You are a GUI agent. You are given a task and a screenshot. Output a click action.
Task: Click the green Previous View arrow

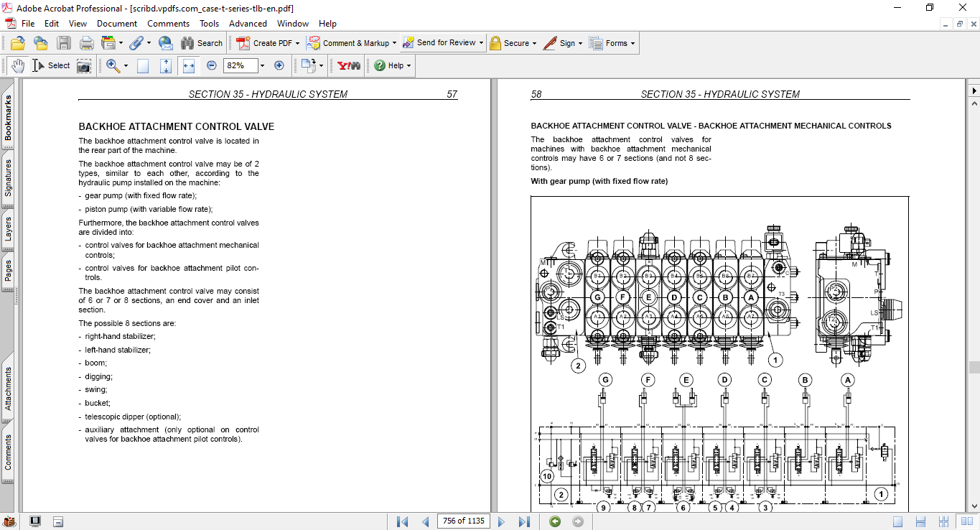(554, 521)
